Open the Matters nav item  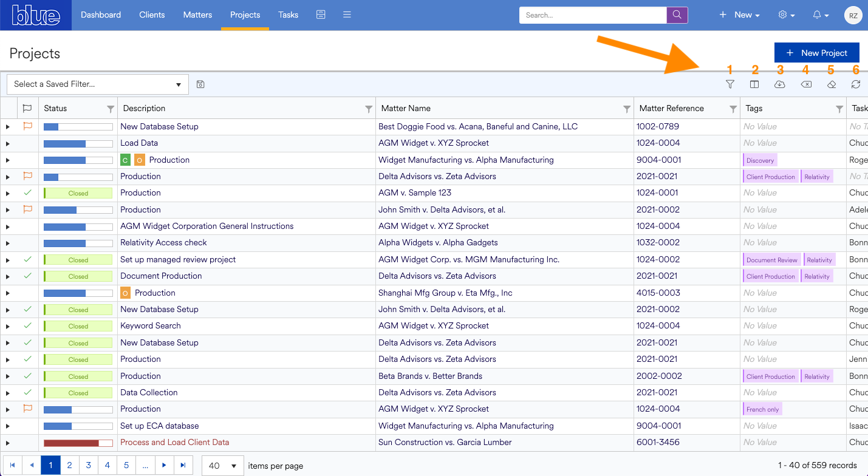(x=197, y=15)
